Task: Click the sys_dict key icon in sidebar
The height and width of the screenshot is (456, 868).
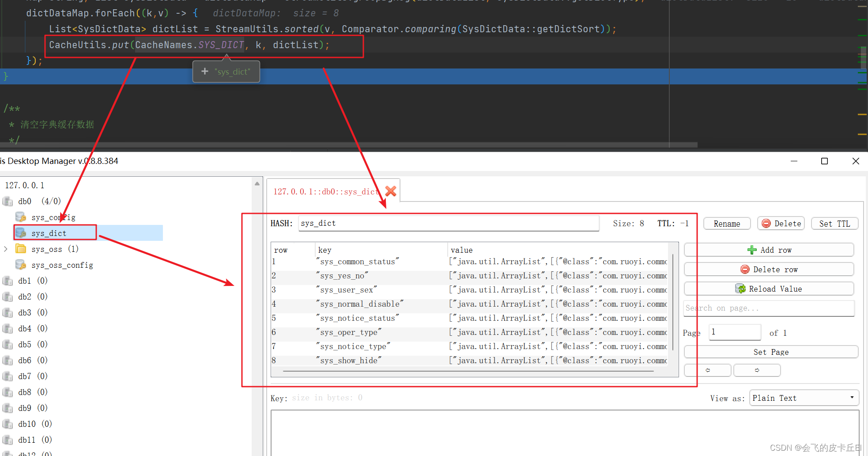Action: pyautogui.click(x=21, y=233)
